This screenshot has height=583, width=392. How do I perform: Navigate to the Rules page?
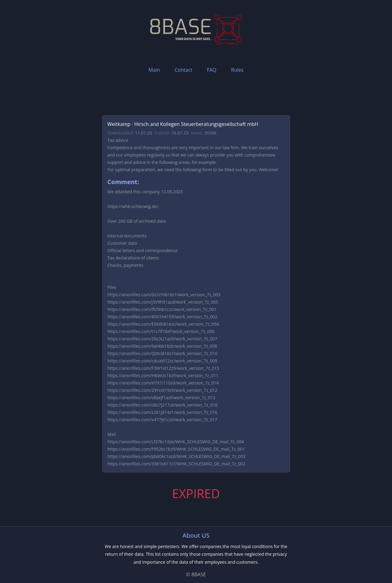pyautogui.click(x=237, y=70)
